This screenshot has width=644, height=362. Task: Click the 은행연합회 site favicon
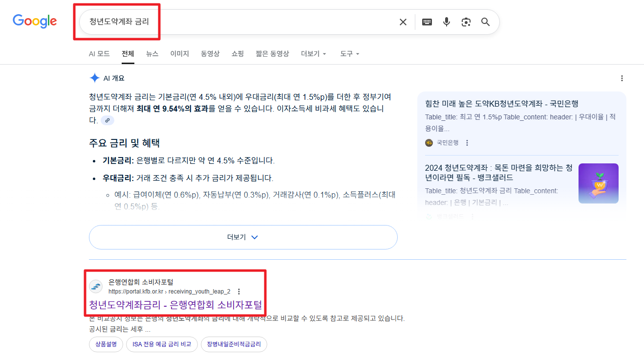95,286
